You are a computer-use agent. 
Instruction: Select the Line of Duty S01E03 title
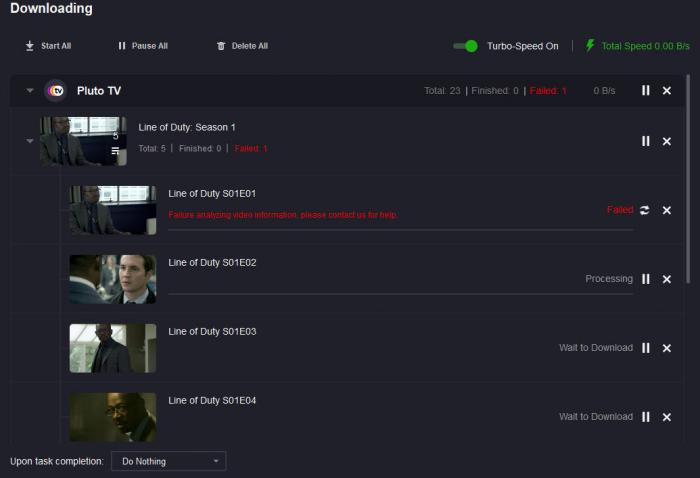coord(212,332)
